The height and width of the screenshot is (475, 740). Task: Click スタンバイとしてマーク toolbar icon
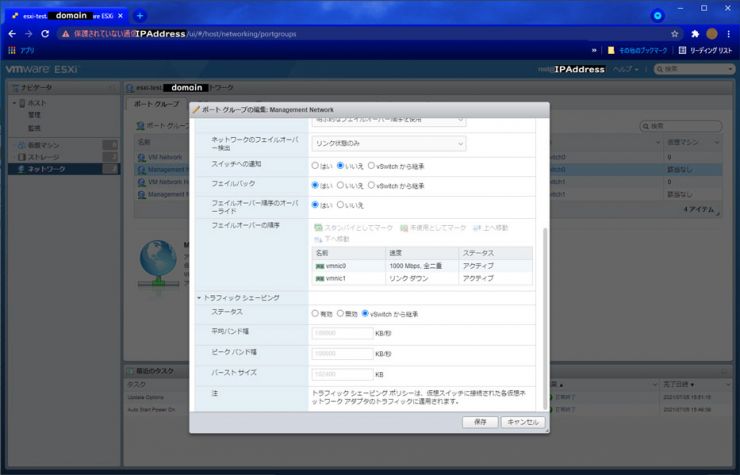tap(319, 228)
